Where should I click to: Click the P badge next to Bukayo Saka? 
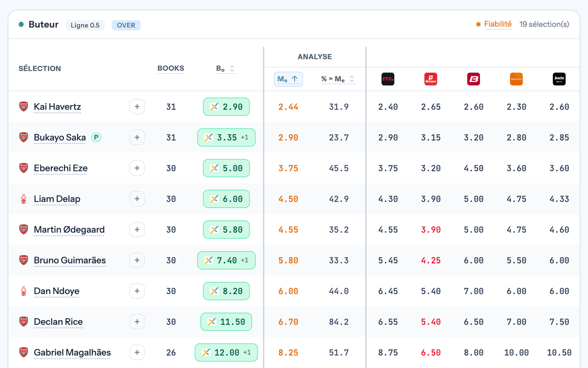[96, 137]
